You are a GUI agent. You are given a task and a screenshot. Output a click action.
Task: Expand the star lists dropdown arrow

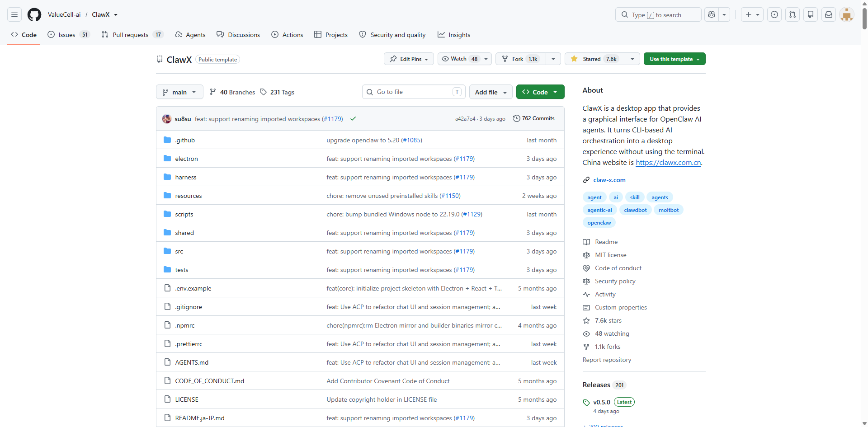tap(632, 59)
